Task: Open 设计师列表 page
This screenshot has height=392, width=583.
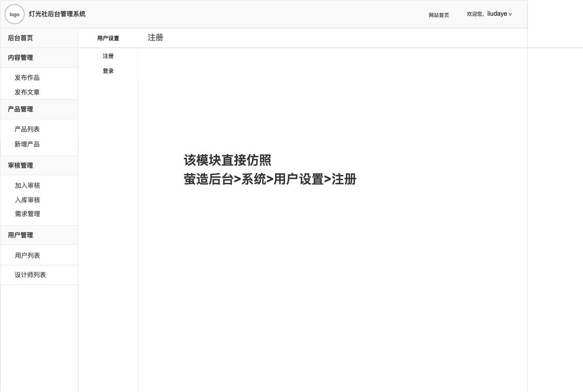Action: click(30, 275)
